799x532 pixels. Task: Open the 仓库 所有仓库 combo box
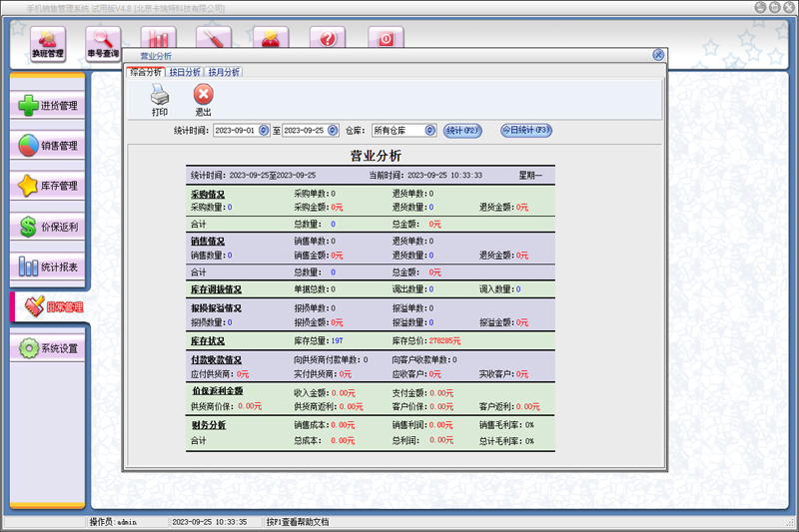pos(431,131)
